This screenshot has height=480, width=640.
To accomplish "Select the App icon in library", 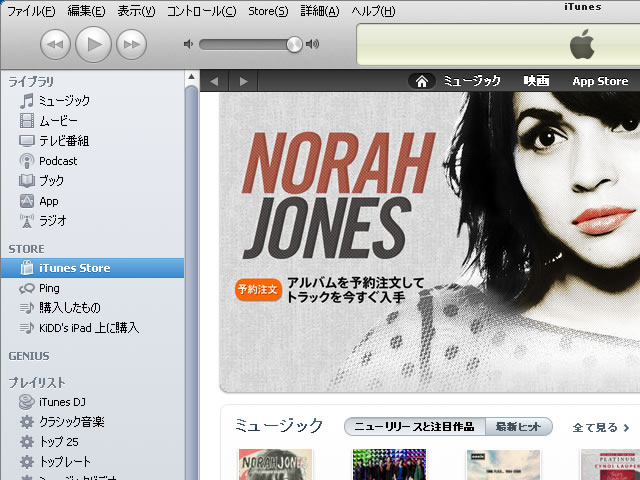I will 27,201.
